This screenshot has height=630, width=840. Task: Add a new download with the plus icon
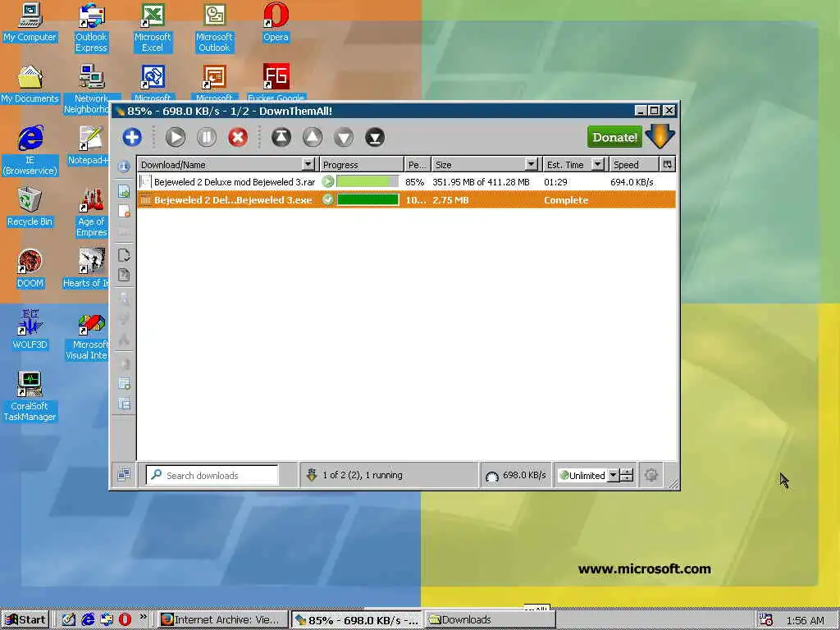[x=132, y=137]
